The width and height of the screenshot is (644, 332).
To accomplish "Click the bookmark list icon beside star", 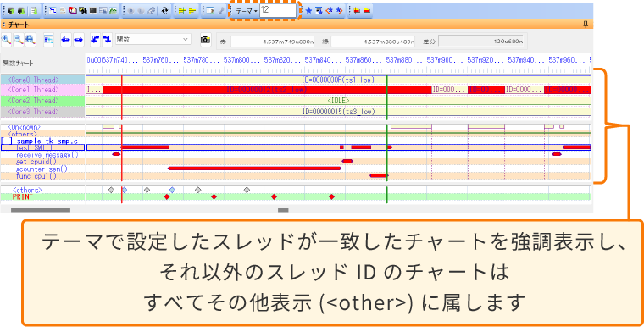I will coord(319,11).
